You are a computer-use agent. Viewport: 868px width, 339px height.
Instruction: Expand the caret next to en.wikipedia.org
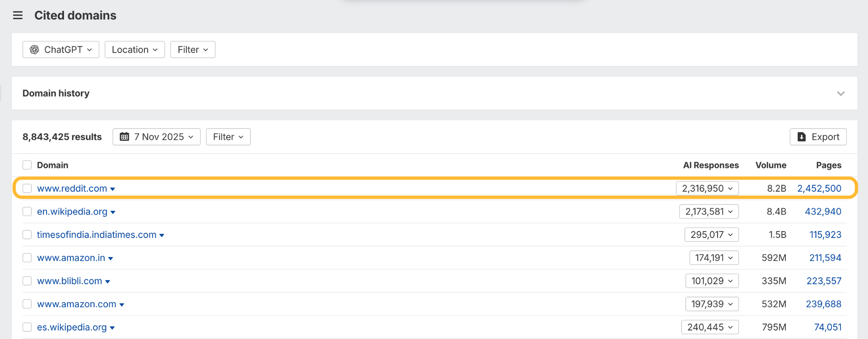[x=113, y=212]
